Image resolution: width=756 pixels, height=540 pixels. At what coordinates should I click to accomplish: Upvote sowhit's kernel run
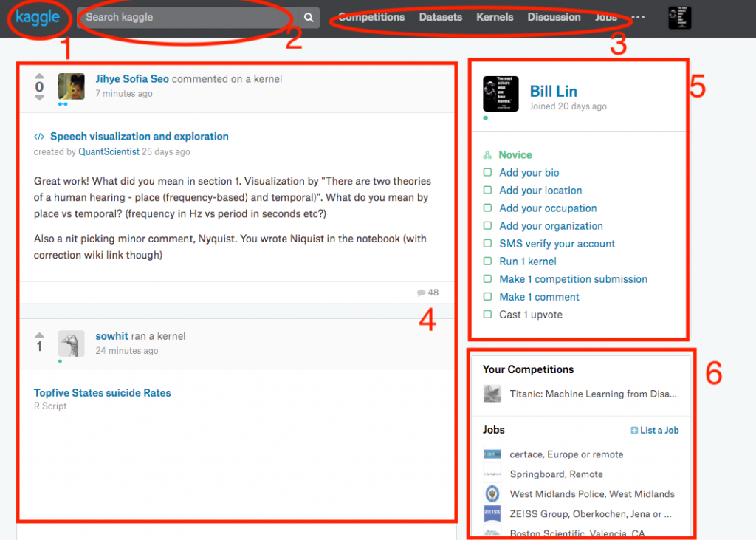tap(40, 335)
